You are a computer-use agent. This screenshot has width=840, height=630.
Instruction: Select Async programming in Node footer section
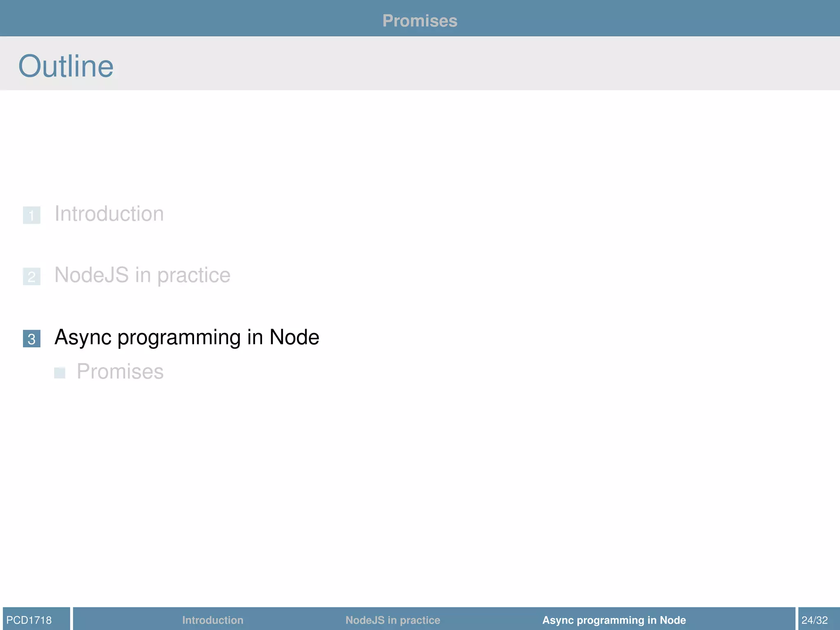click(x=614, y=620)
